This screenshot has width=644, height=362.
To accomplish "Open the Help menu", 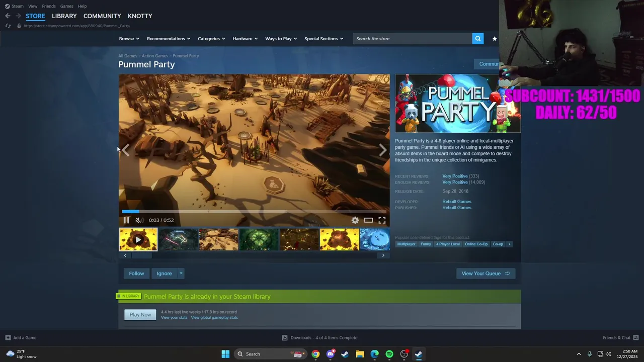I will (83, 6).
